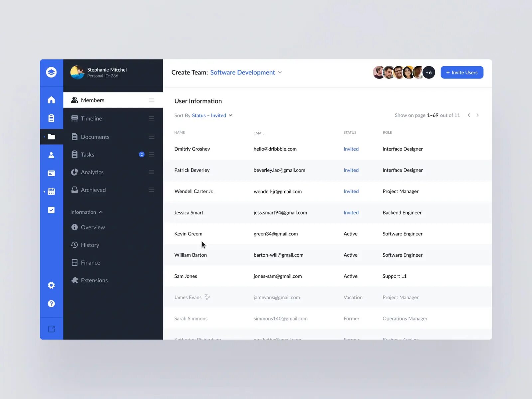Viewport: 532px width, 399px height.
Task: Open the Timeline menu item
Action: click(x=113, y=118)
